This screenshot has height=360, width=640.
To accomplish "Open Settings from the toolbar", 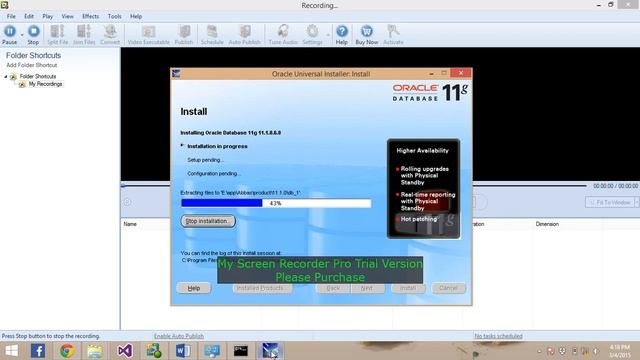I will point(312,35).
